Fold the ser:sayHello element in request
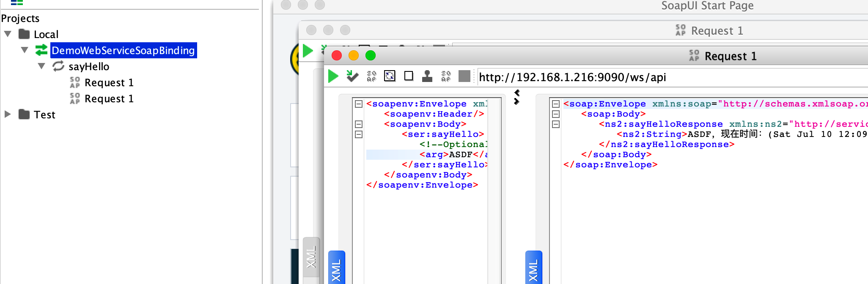The width and height of the screenshot is (868, 284). click(359, 134)
